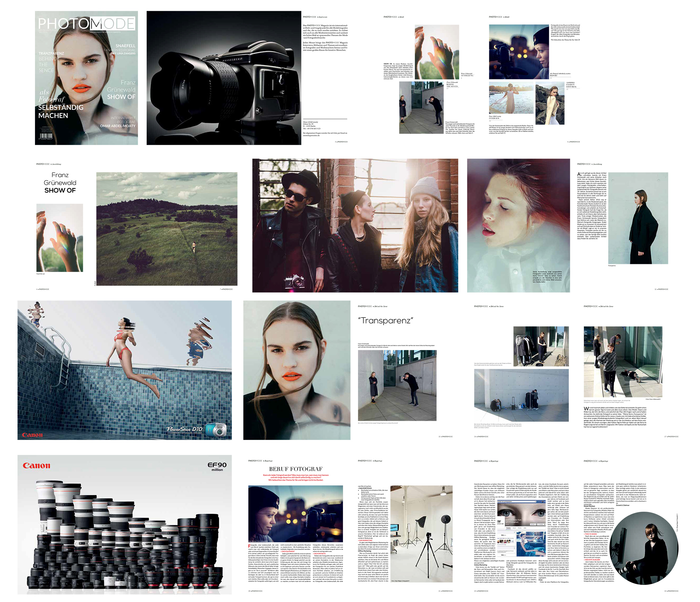Click the Canon logo on the pool ad
Screen dimensions: 700x602
(32, 435)
